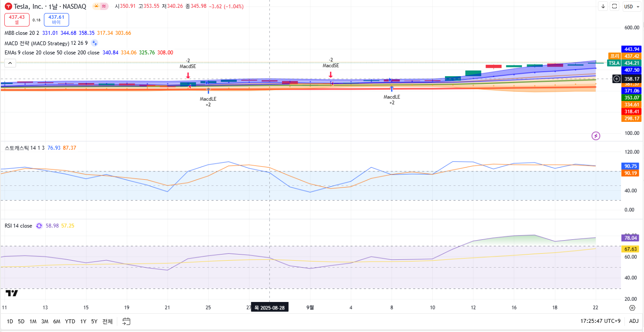Collapse the indicator legend with chevron
The width and height of the screenshot is (644, 332).
[10, 63]
